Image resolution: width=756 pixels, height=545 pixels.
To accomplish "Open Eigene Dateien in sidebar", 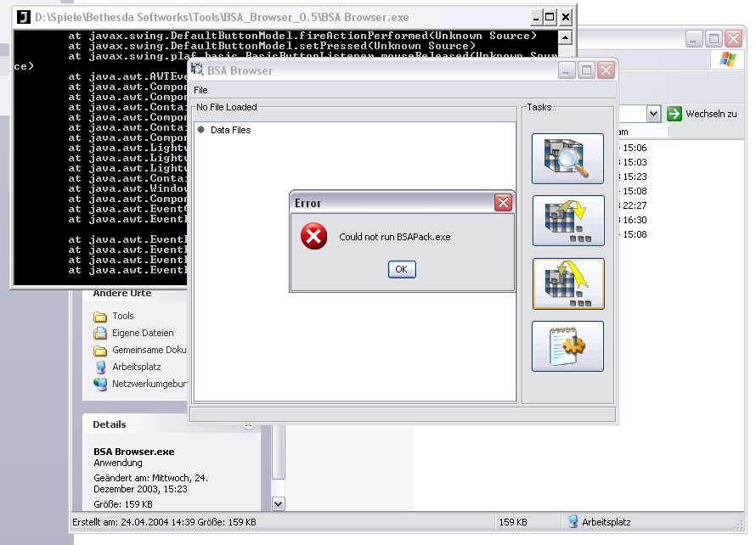I will (x=142, y=333).
